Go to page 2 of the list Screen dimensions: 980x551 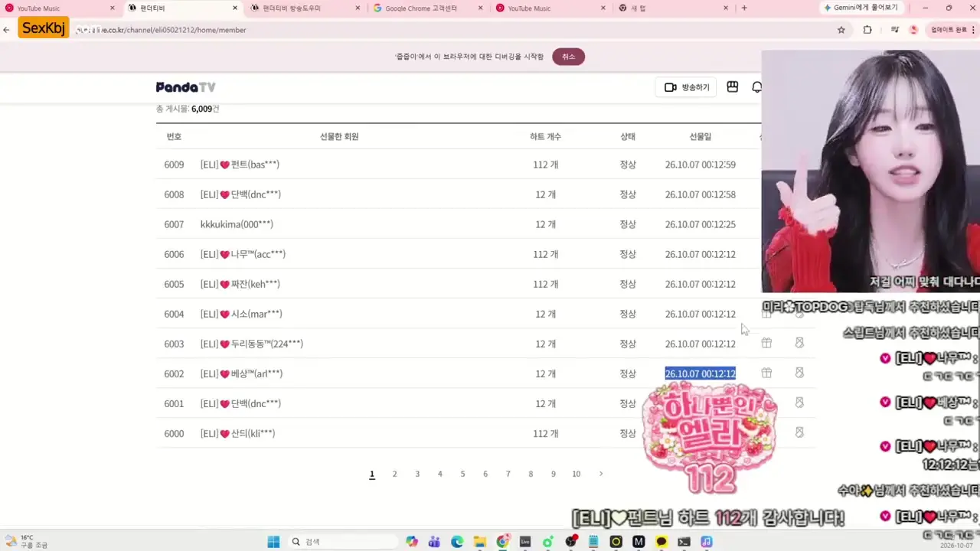pos(394,474)
